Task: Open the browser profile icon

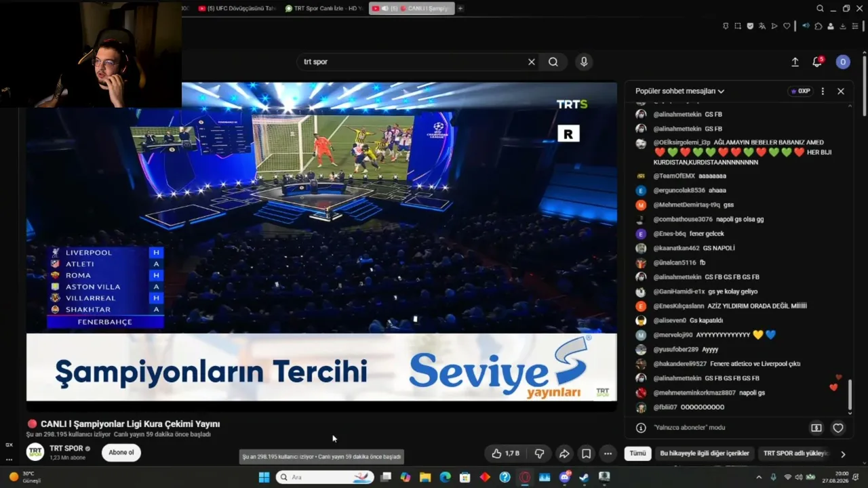Action: coord(831,26)
